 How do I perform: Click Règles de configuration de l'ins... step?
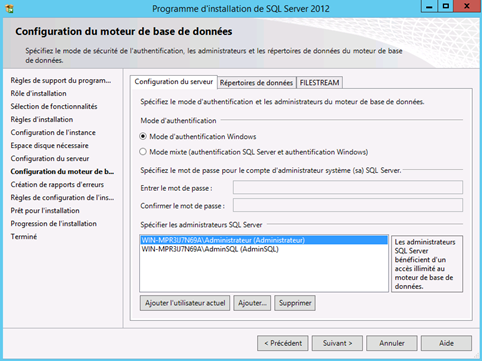coord(62,197)
